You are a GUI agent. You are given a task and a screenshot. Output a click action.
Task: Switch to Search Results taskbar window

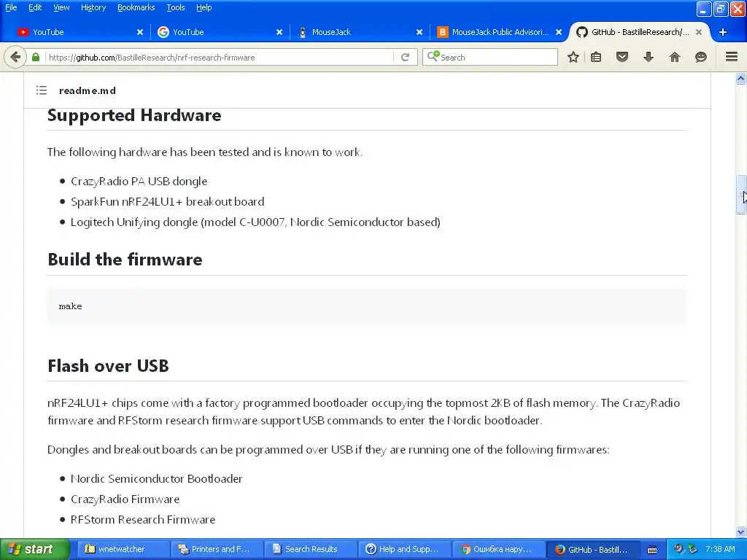[309, 549]
